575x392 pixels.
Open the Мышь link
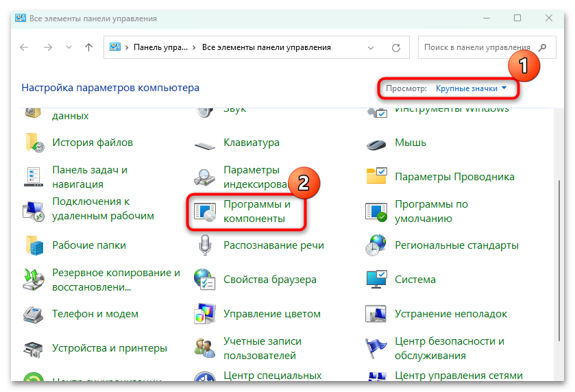pyautogui.click(x=411, y=143)
